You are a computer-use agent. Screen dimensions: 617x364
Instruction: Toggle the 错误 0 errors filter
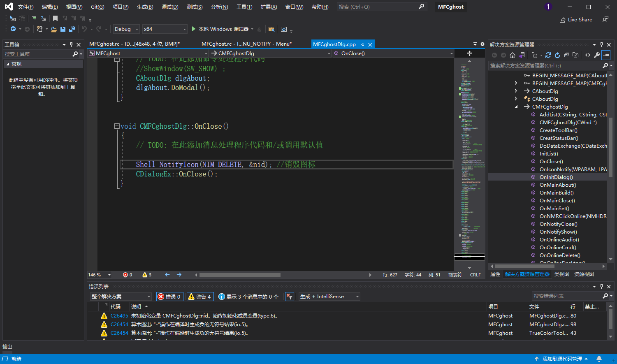(169, 297)
